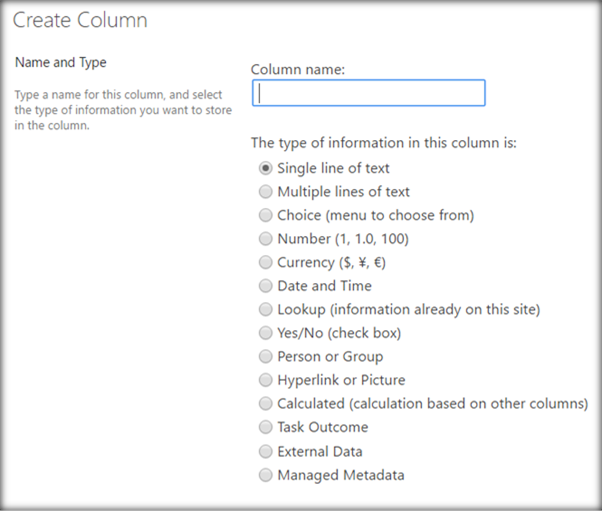This screenshot has height=511, width=602.
Task: Click the Column name text field
Action: [368, 93]
